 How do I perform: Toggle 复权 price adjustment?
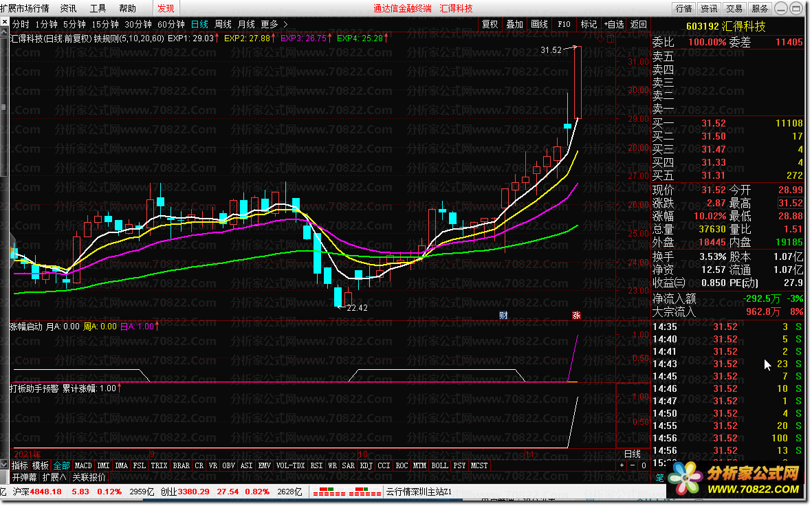(x=490, y=24)
